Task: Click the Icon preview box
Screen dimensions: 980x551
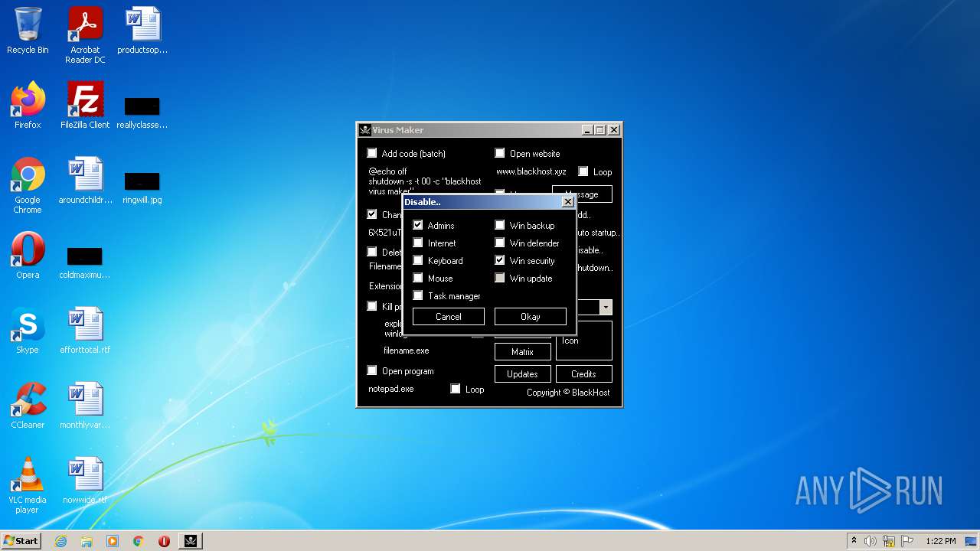Action: (x=583, y=341)
